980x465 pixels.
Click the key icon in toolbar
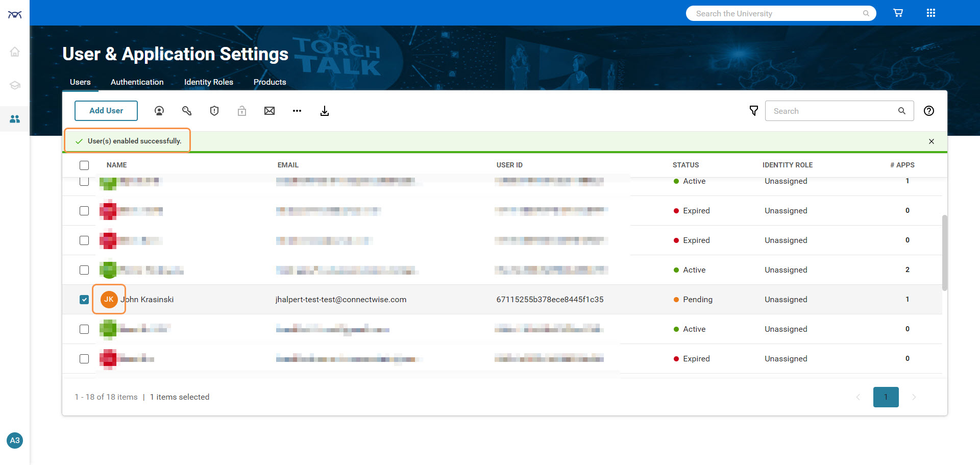point(187,111)
